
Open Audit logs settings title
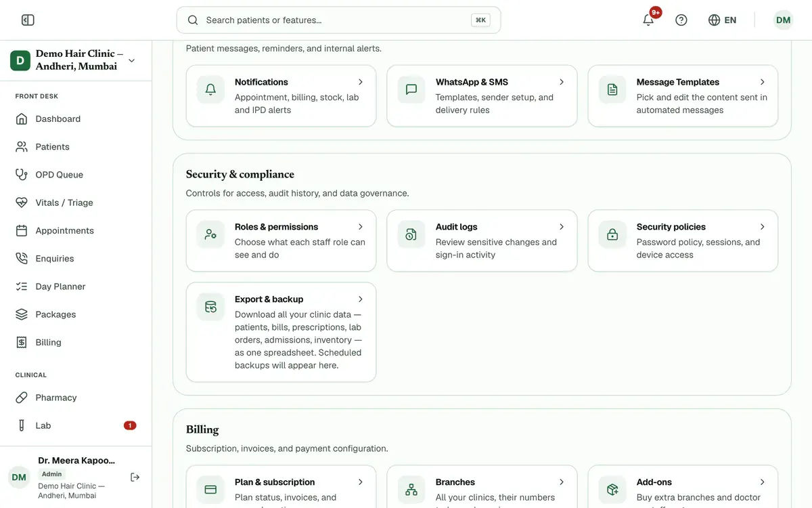(x=457, y=227)
